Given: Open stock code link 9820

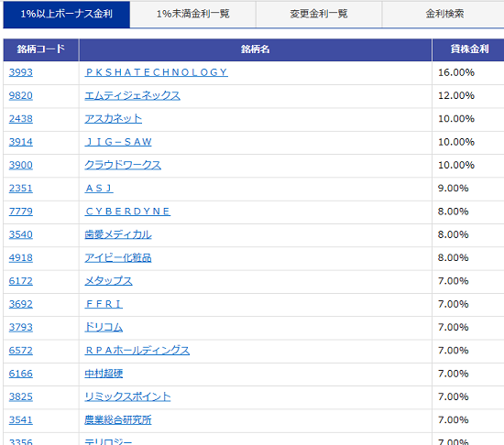Looking at the screenshot, I should click(x=21, y=95).
